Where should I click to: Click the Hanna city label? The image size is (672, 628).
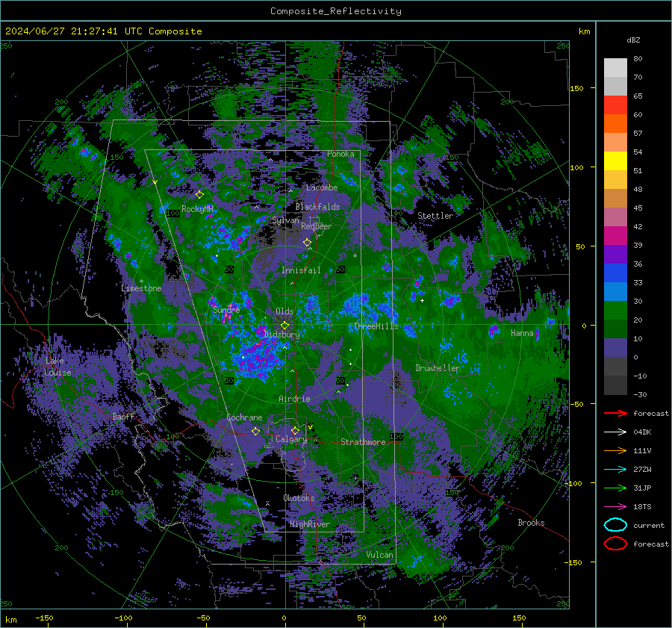(522, 333)
